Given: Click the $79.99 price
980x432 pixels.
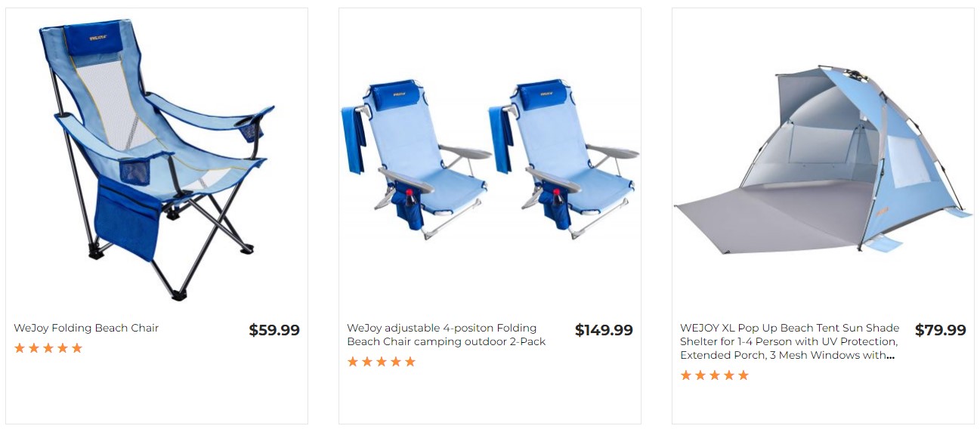Looking at the screenshot, I should (x=941, y=330).
